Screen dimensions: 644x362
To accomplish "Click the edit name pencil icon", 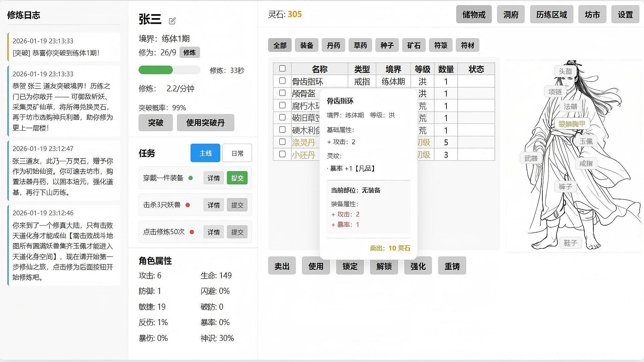I will pyautogui.click(x=172, y=21).
